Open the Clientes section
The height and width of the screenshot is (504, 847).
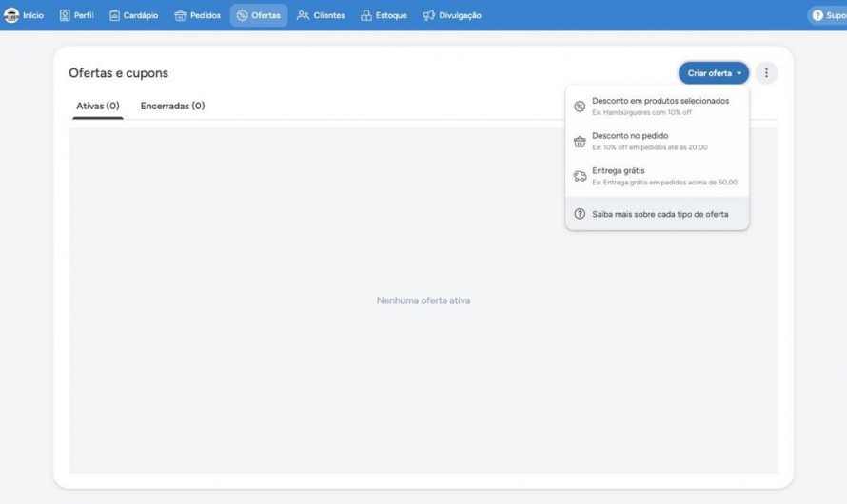[x=321, y=15]
